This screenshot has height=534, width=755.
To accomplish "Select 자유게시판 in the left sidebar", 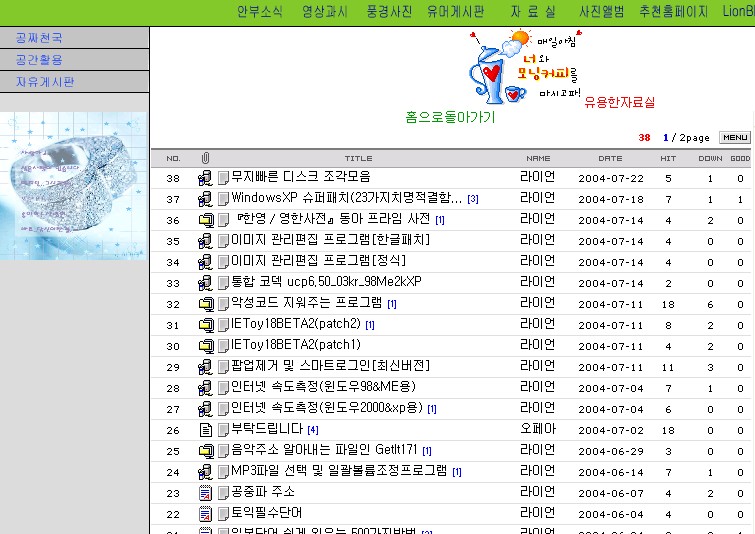I will (x=45, y=82).
